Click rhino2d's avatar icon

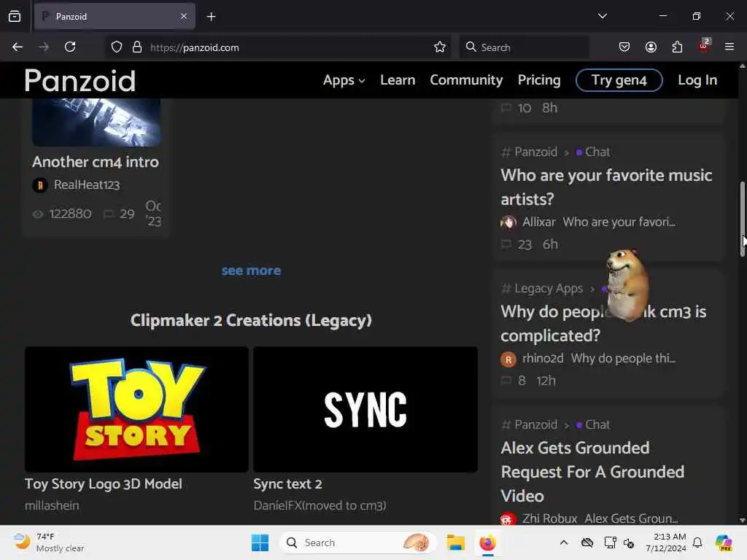(508, 359)
